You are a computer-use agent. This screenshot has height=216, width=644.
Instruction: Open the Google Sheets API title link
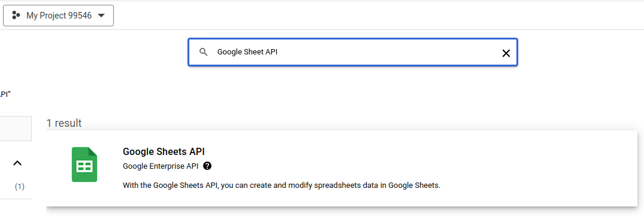tap(164, 151)
